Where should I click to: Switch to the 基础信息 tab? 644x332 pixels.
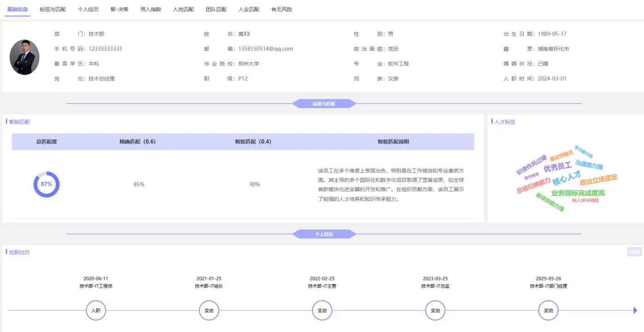coord(17,9)
